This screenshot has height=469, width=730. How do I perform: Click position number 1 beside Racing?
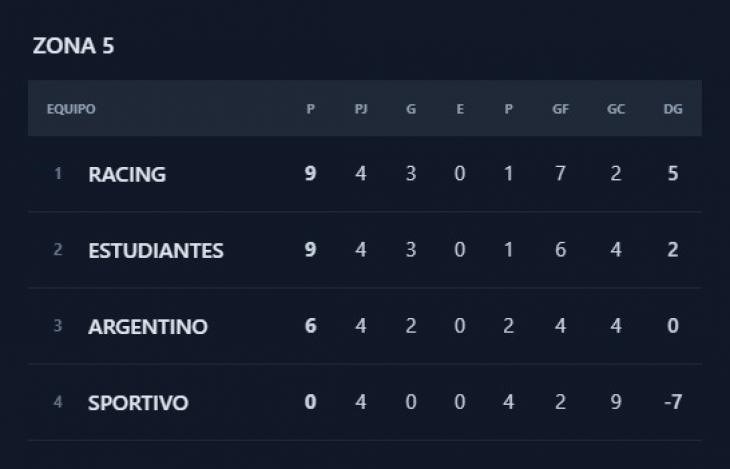click(x=58, y=174)
